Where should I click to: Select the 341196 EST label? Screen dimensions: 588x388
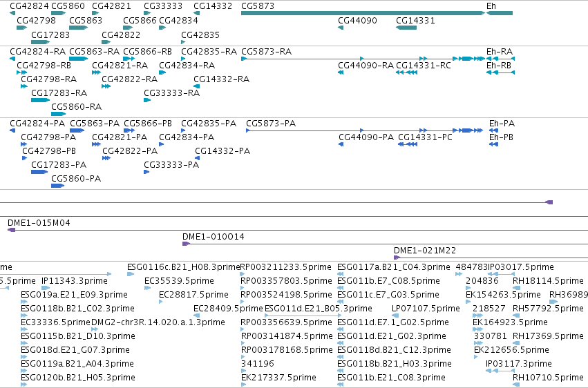pos(257,364)
